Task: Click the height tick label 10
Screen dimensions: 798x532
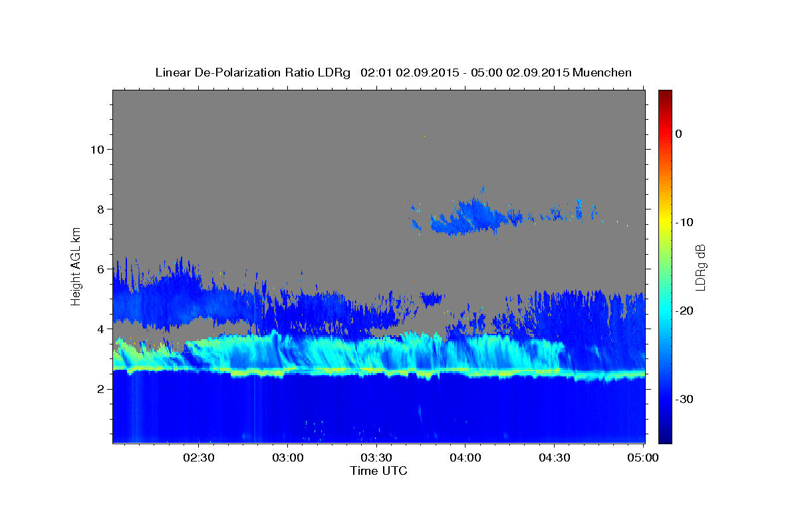Action: (x=97, y=149)
